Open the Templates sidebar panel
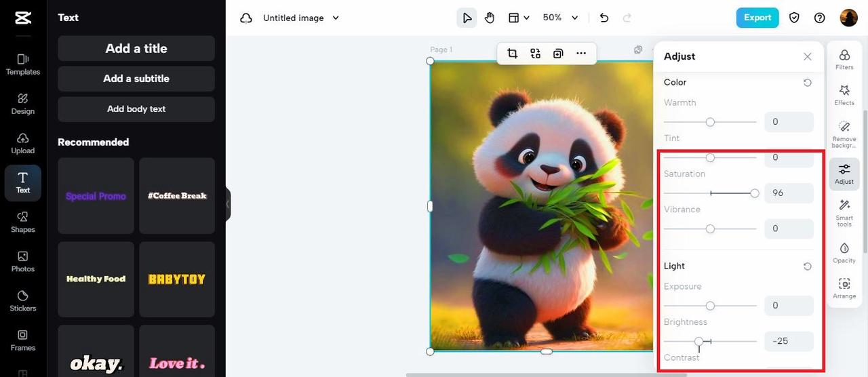868x377 pixels. tap(23, 64)
